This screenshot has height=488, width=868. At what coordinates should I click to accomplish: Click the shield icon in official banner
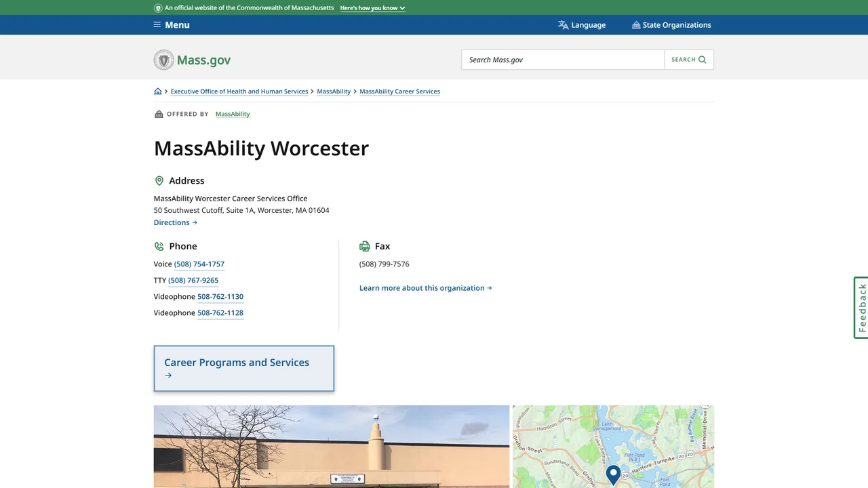[x=158, y=8]
